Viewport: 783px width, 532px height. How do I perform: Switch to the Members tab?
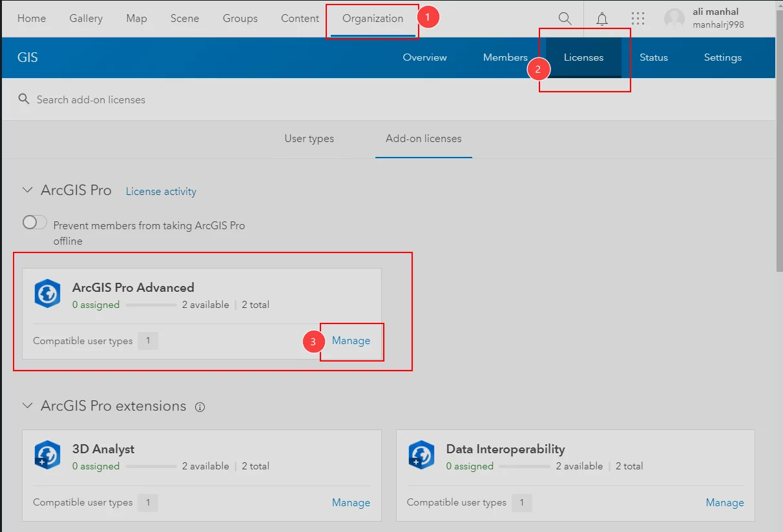[505, 57]
